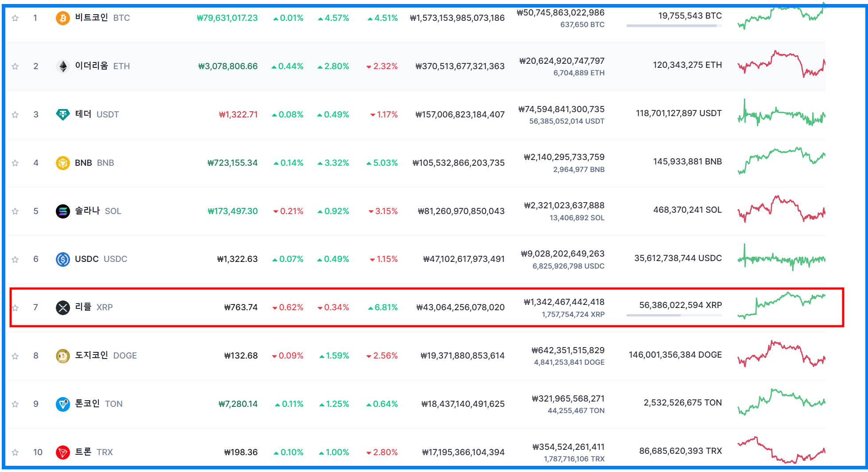
Task: Click USDC supply 35,612,738,744 USDC
Action: click(x=678, y=258)
